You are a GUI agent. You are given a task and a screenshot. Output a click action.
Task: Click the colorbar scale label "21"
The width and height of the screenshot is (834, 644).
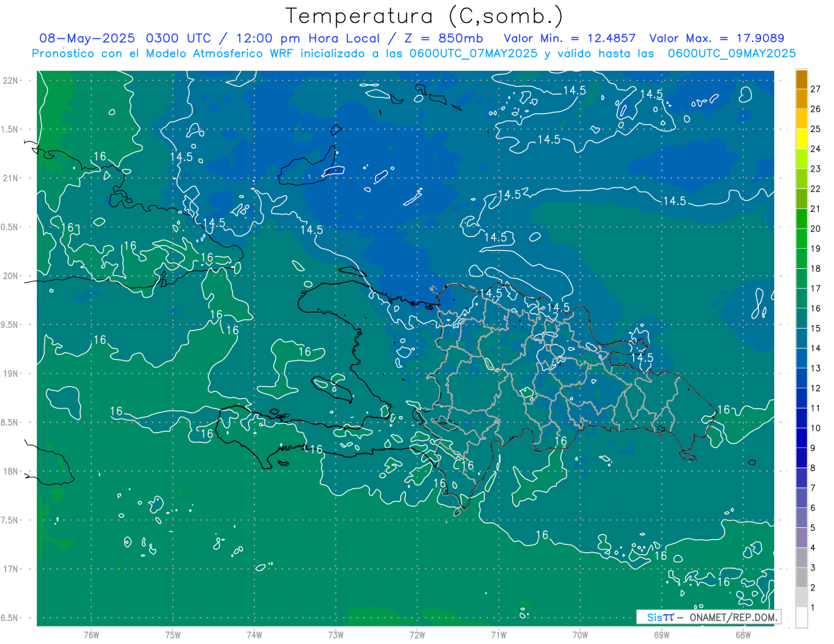pos(816,208)
